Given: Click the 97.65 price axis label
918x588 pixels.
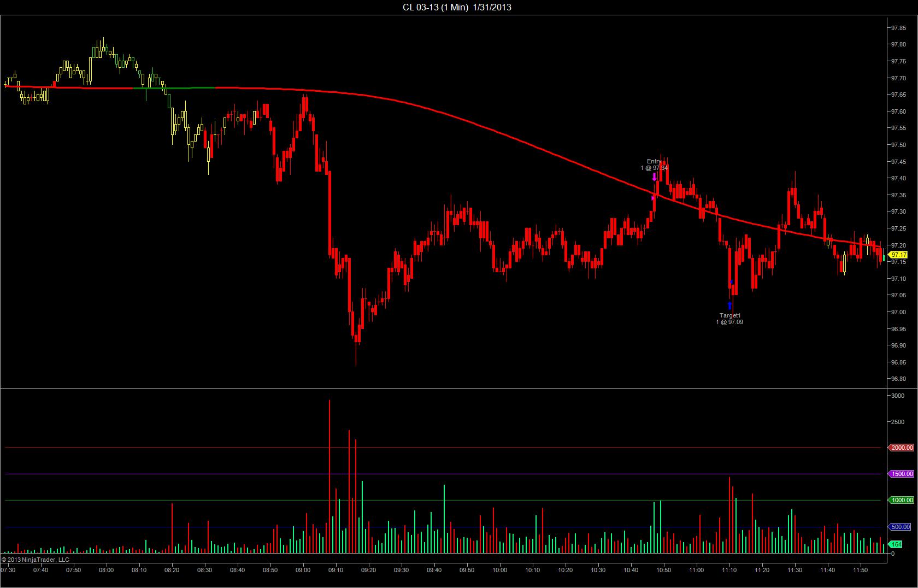Looking at the screenshot, I should (x=898, y=95).
